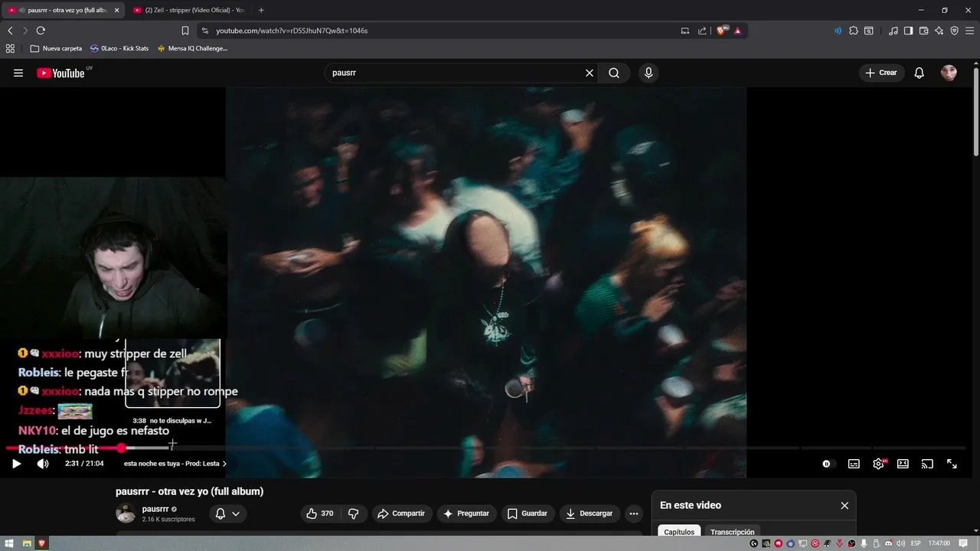Run the search with magnifier button
Viewport: 980px width, 551px height.
(614, 73)
